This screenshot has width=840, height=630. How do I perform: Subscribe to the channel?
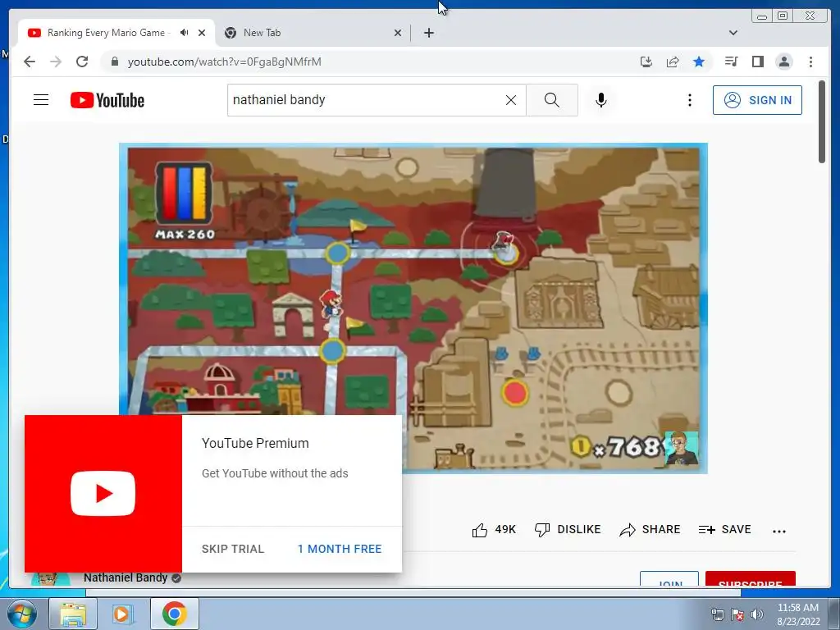pos(750,579)
